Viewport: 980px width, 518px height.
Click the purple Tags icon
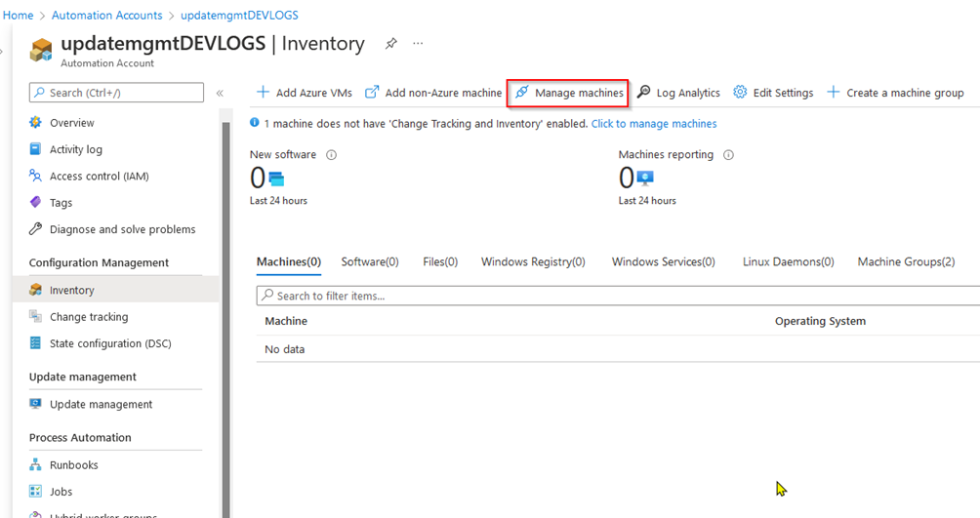pyautogui.click(x=35, y=203)
